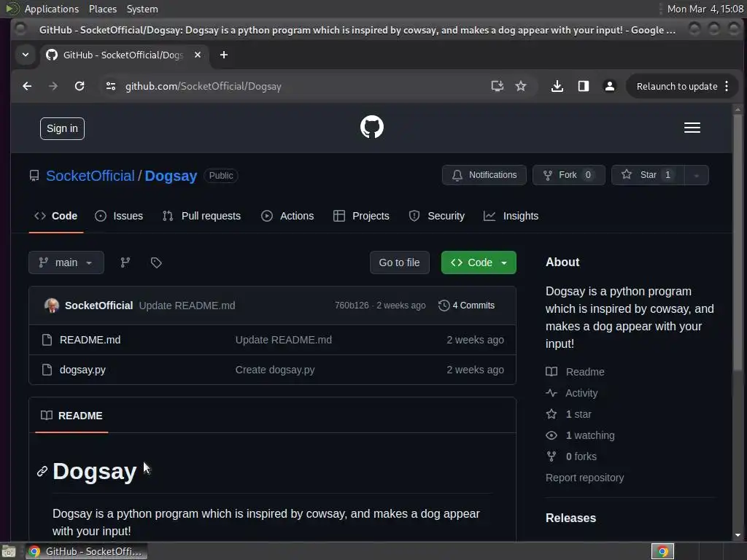The height and width of the screenshot is (560, 747).
Task: Click SocketOfficial avatar in commit row
Action: (52, 306)
